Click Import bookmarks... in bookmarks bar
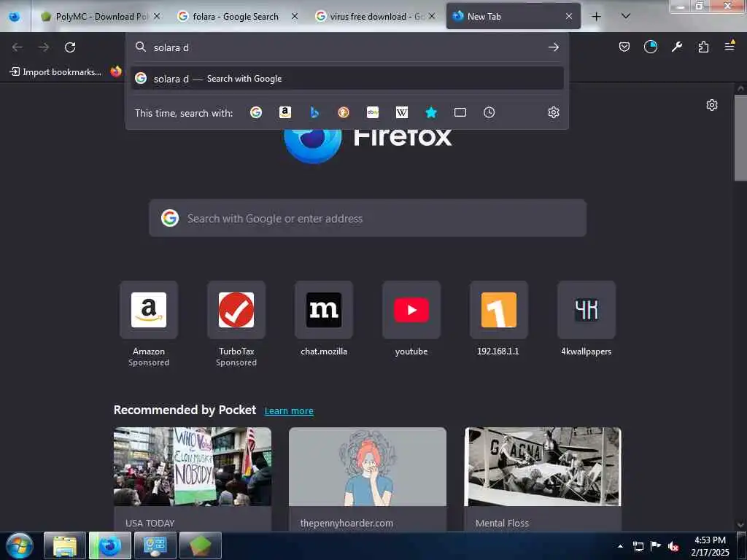The height and width of the screenshot is (560, 747). 55,72
